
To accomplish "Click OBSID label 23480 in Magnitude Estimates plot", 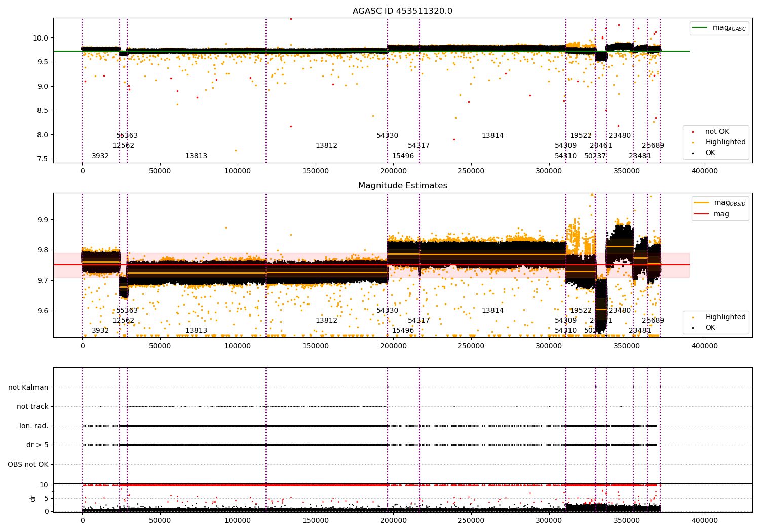I will (620, 311).
